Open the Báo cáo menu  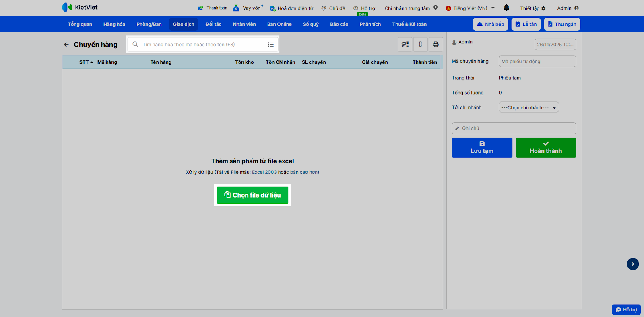coord(339,24)
